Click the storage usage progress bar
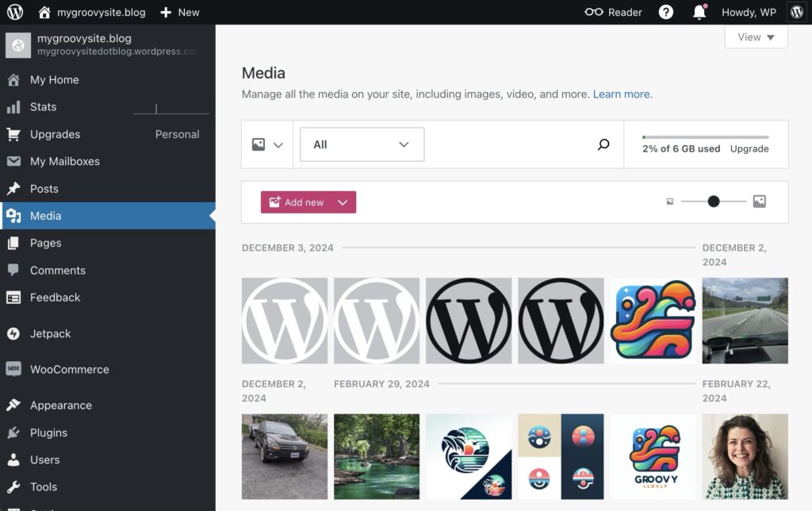The width and height of the screenshot is (812, 511). click(x=705, y=136)
